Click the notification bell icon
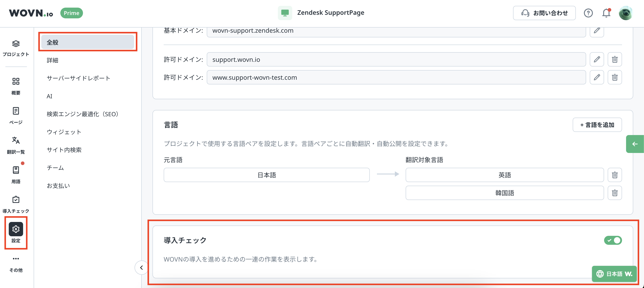 [x=606, y=13]
